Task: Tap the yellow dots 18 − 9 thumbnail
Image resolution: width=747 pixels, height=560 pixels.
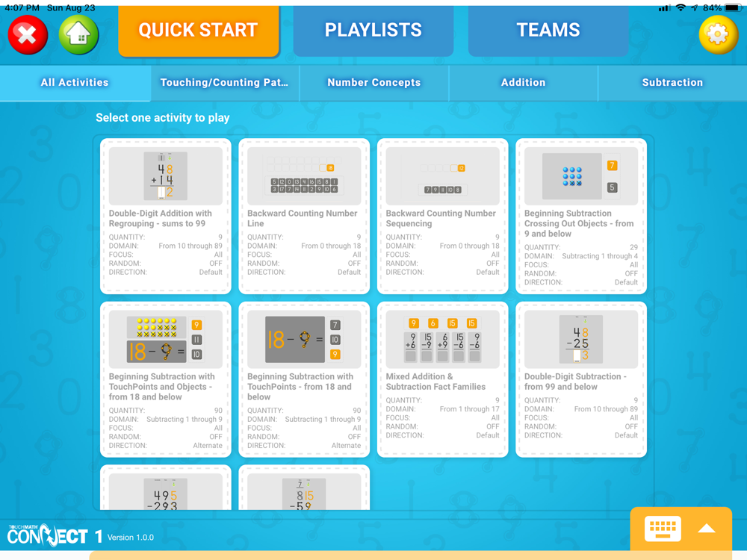Action: coord(166,340)
